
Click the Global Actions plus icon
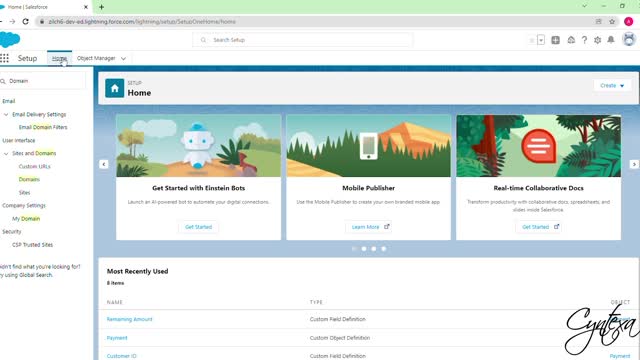(556, 40)
